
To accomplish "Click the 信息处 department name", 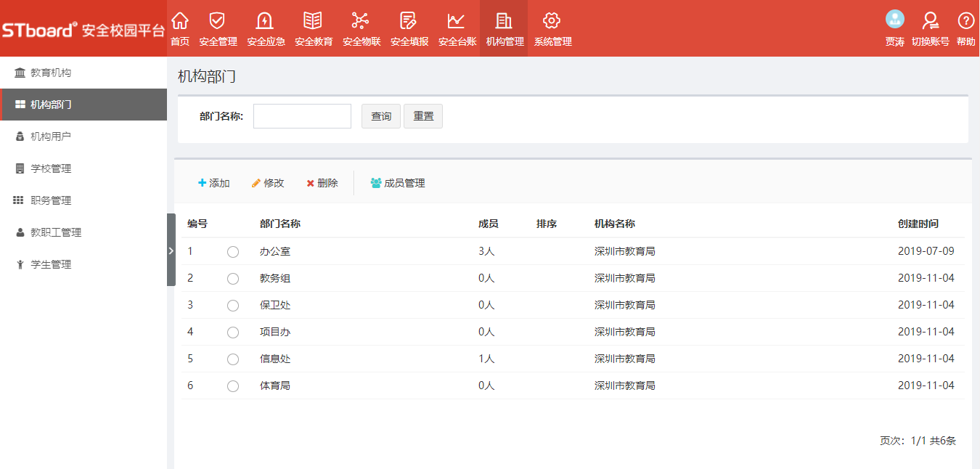I will (275, 359).
